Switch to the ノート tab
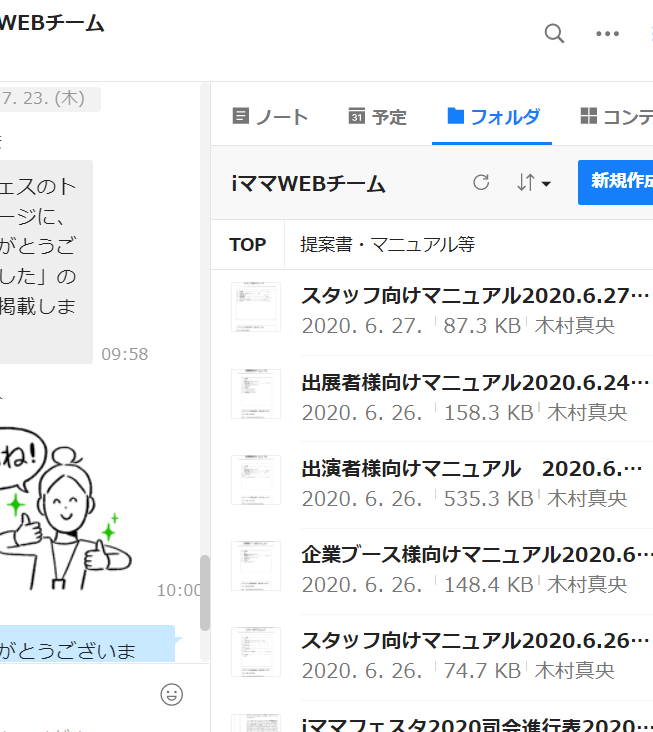Screen dimensions: 653x732 [x=270, y=116]
